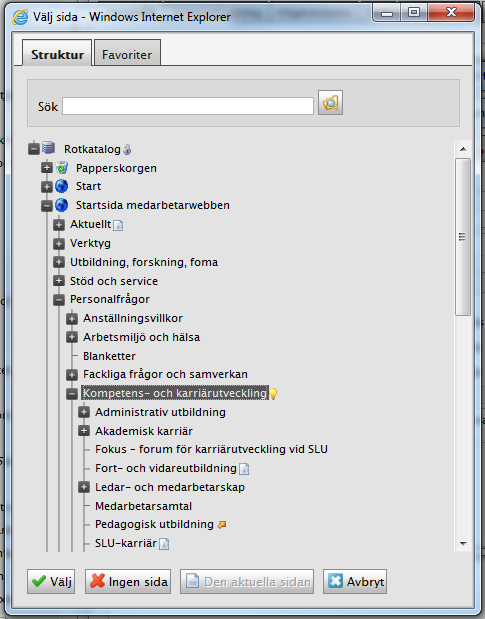Viewport: 485px width, 619px height.
Task: Click the Avbryt button
Action: point(355,581)
